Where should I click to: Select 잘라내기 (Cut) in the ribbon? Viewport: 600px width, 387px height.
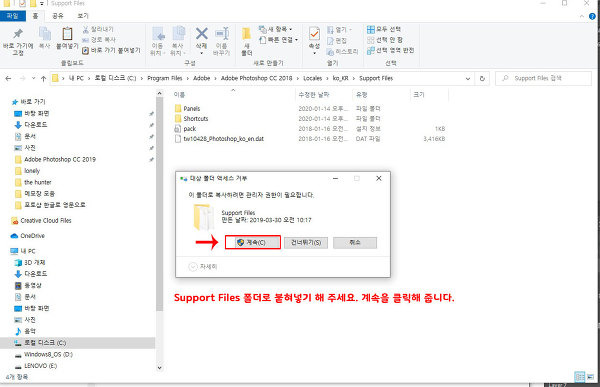coord(98,29)
